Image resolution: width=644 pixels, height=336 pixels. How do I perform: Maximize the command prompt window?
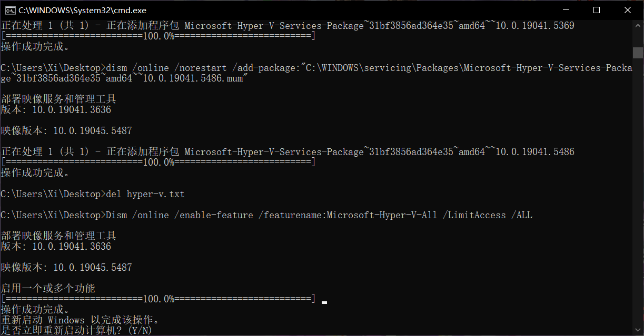(597, 10)
